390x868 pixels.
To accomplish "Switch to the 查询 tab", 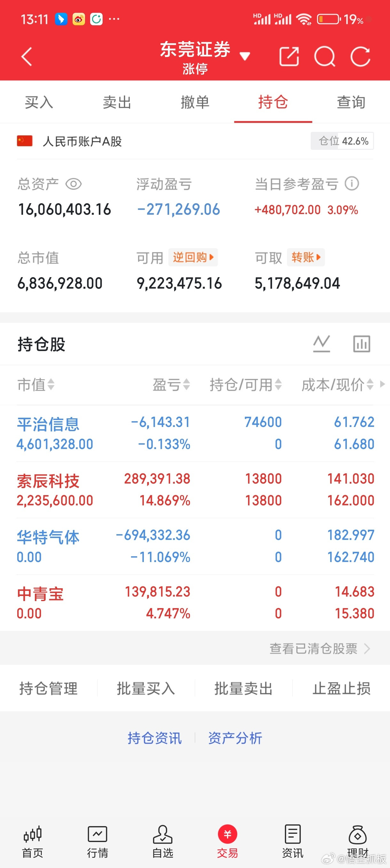I will [x=351, y=102].
